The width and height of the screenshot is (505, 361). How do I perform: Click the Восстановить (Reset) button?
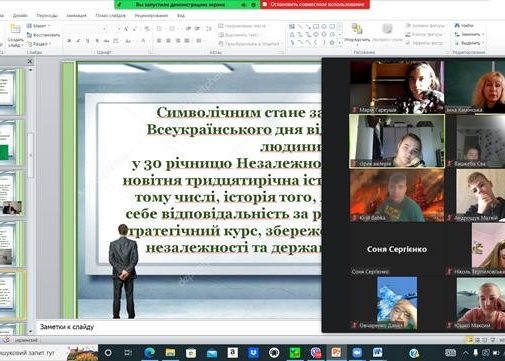click(x=43, y=35)
